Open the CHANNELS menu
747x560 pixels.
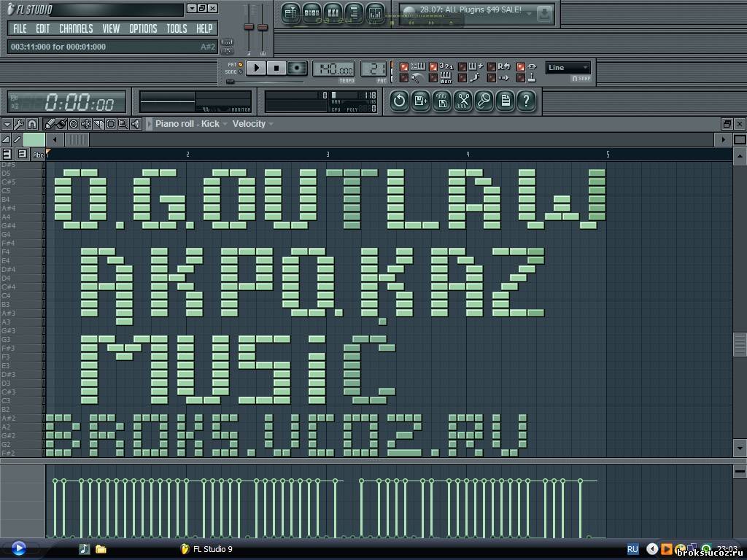[x=76, y=29]
